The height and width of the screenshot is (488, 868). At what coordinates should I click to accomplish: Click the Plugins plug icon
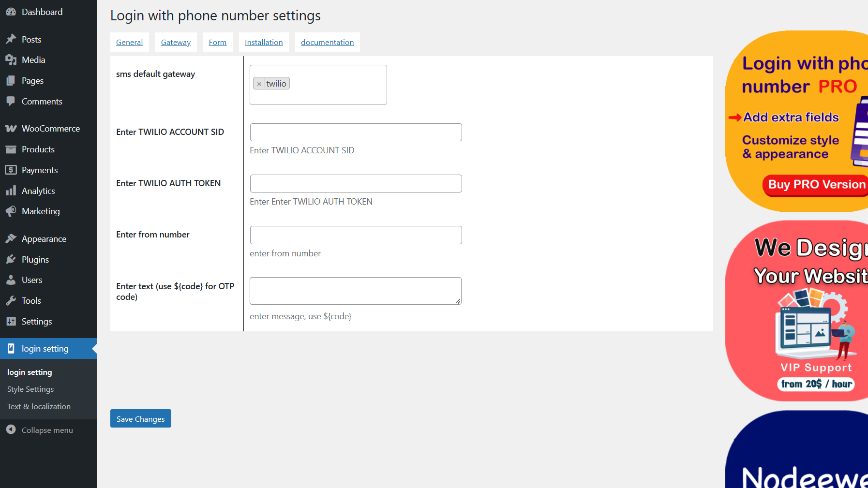pyautogui.click(x=11, y=260)
